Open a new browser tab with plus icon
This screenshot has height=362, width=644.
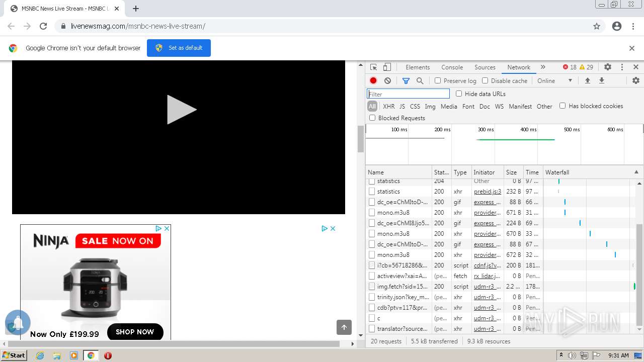click(135, 9)
